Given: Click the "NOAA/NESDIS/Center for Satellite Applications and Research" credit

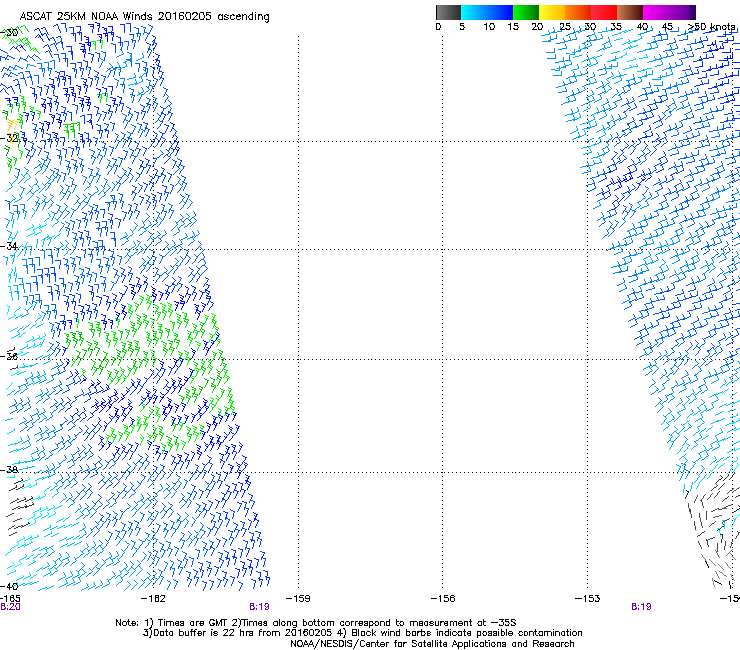Looking at the screenshot, I should coord(432,644).
